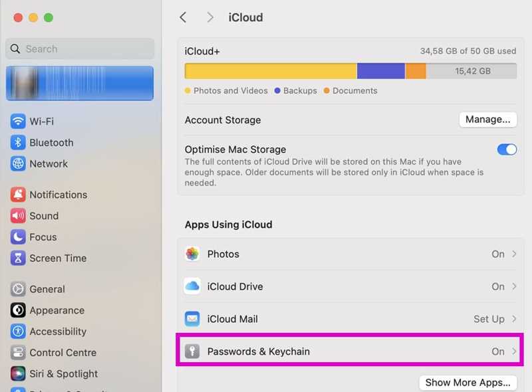This screenshot has height=392, width=532.
Task: Open iCloud Drive On status
Action: [x=497, y=286]
